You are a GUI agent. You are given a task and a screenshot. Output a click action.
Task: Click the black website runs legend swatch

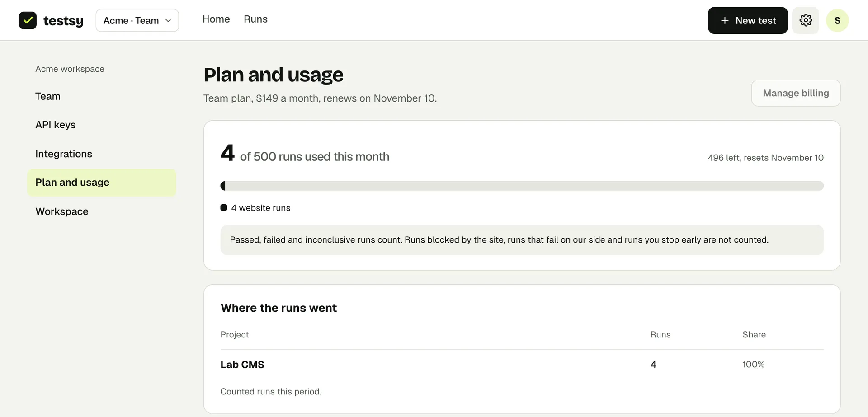tap(224, 208)
